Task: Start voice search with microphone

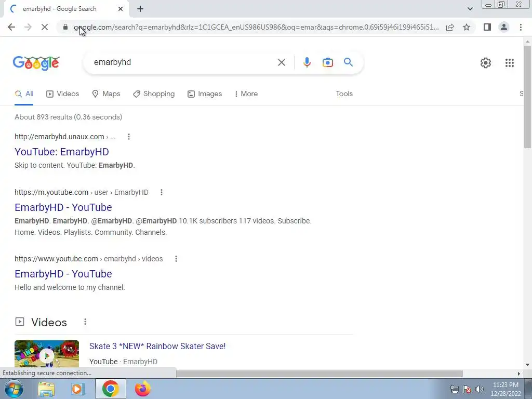Action: 307,62
